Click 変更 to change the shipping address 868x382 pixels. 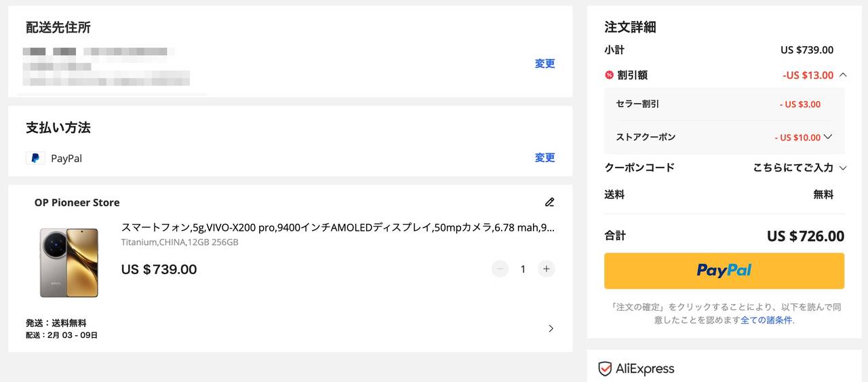point(545,63)
